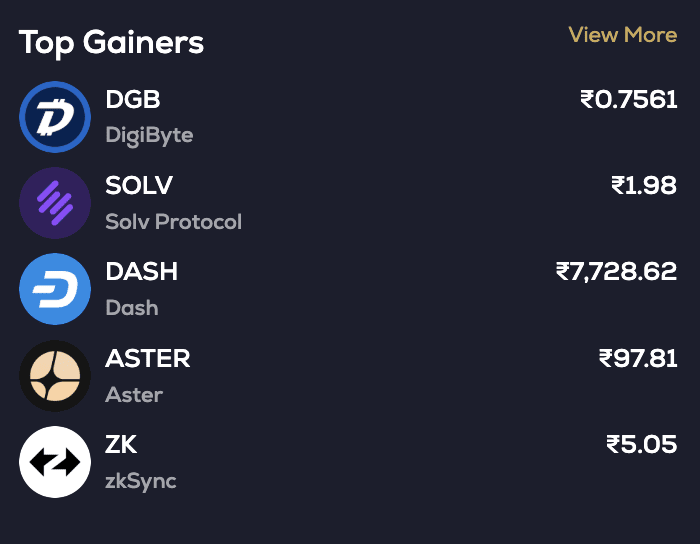700x544 pixels.
Task: Click the zkSync arrows logo
Action: coord(55,462)
